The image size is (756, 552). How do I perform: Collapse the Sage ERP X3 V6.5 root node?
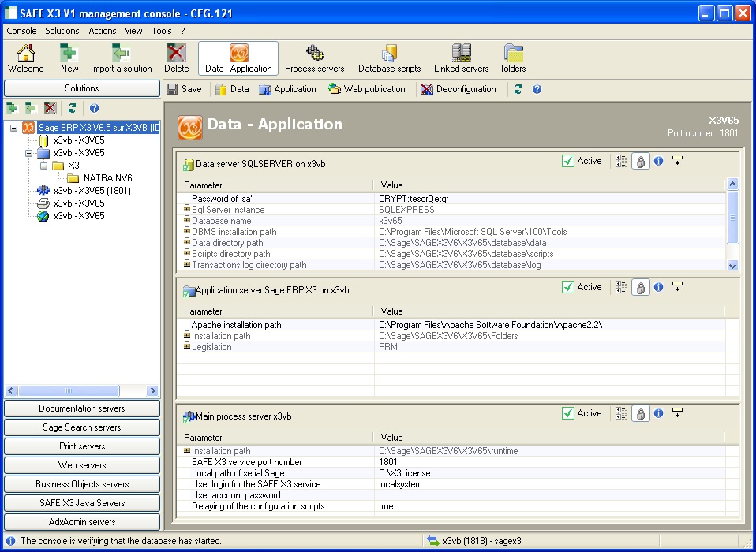point(14,128)
